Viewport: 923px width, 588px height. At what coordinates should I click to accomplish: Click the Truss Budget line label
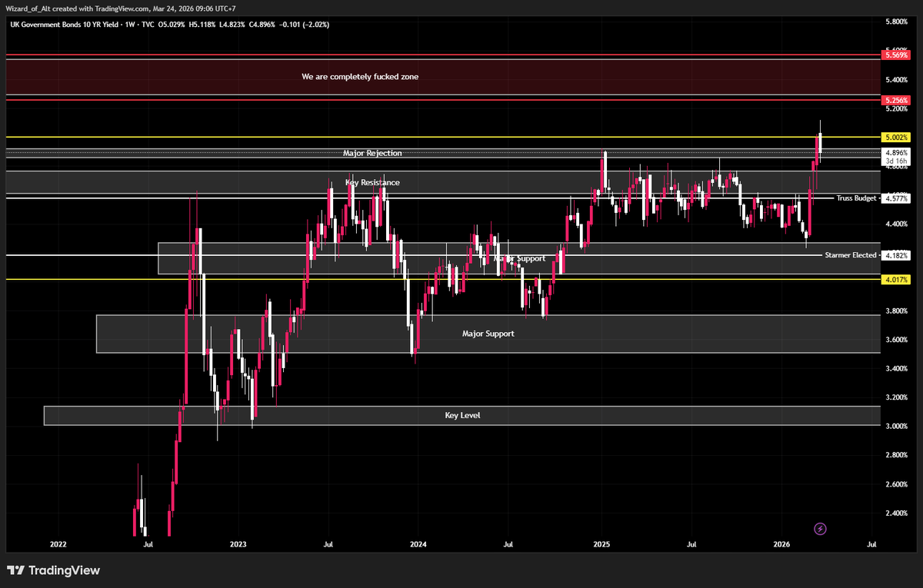point(856,198)
